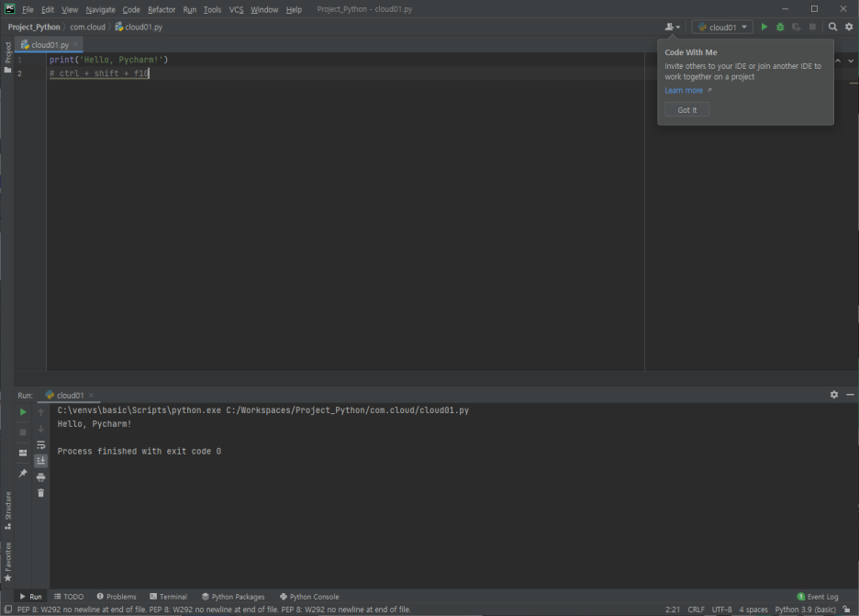Click Run tab in bottom tool bar
Viewport: 859px width, 616px height.
(x=30, y=597)
